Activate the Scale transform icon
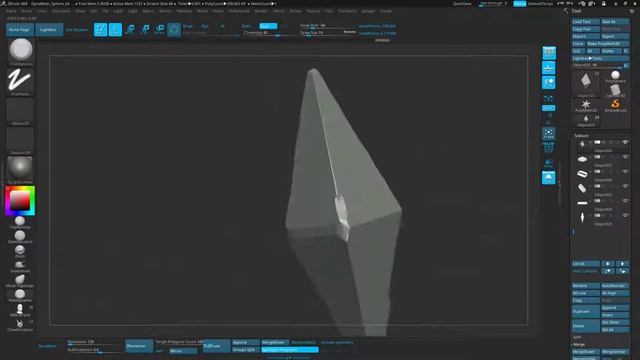 point(145,29)
